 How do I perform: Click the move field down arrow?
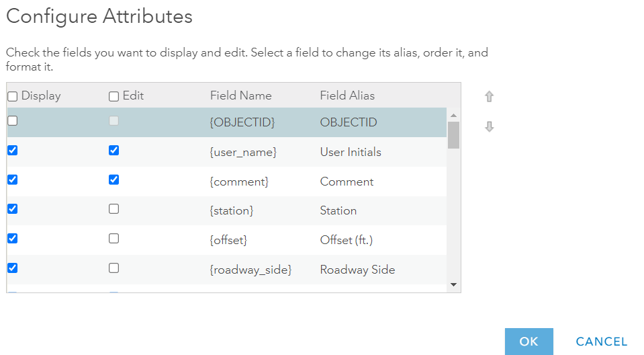point(489,126)
